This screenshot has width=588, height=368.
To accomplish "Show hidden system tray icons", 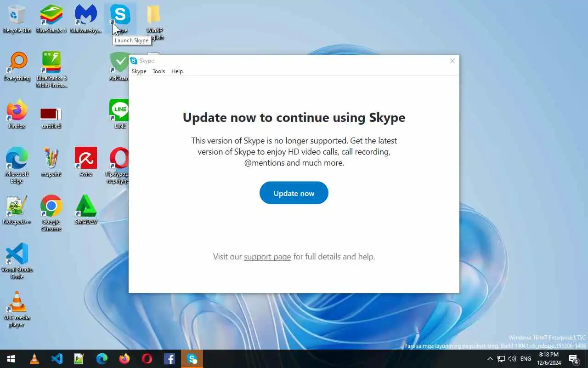I will (x=490, y=359).
